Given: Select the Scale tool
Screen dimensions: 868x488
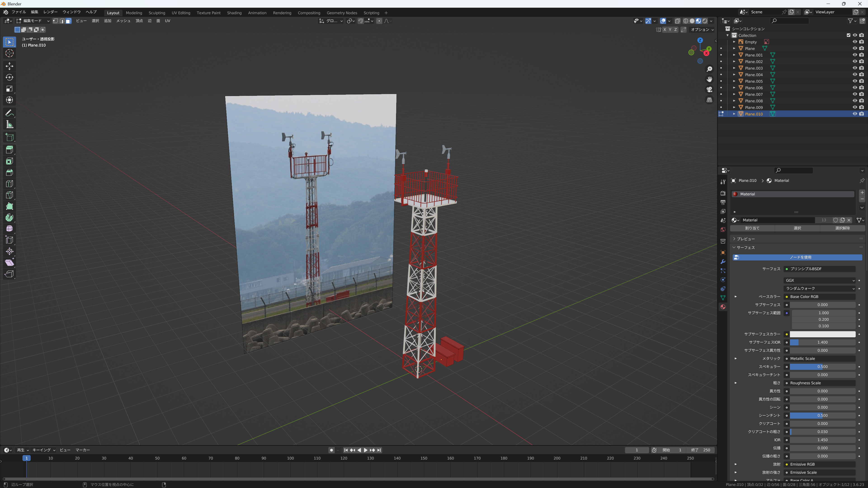Looking at the screenshot, I should [9, 89].
